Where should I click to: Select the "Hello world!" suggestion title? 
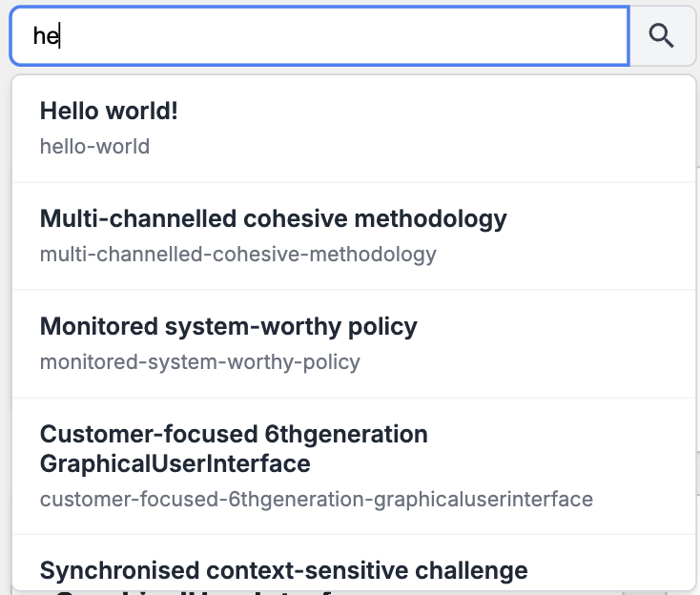pyautogui.click(x=109, y=112)
